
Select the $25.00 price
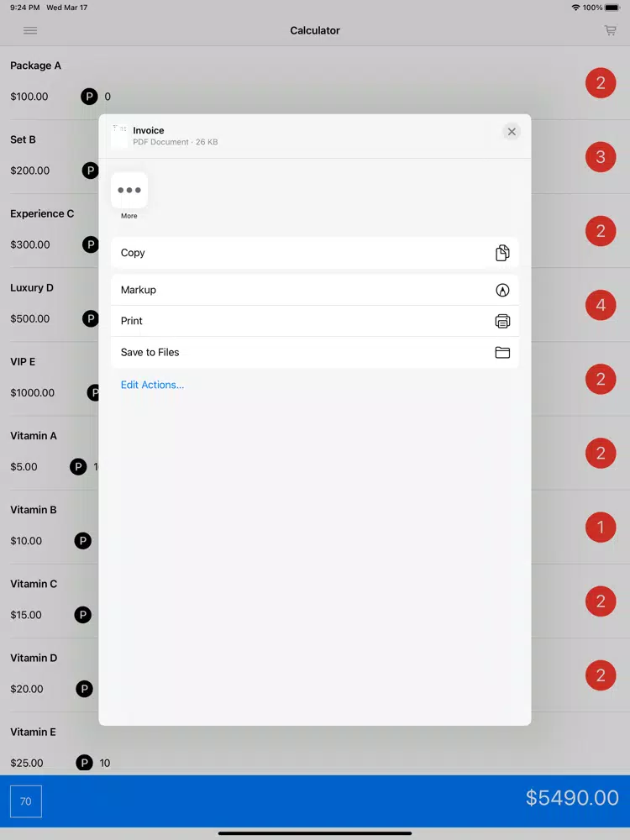pyautogui.click(x=27, y=763)
